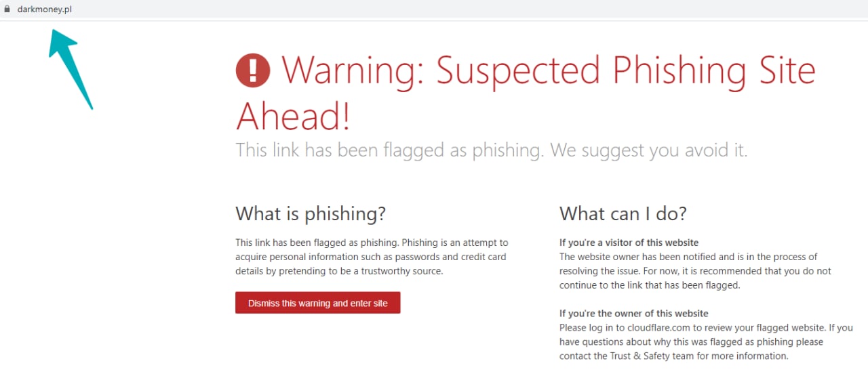Click 'If you're the owner of this website'

[633, 314]
